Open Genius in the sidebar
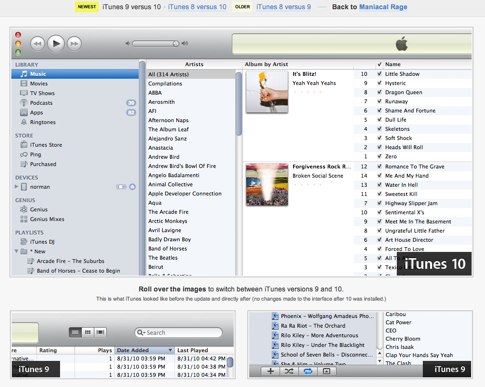Screen dimensions: 485x387 pyautogui.click(x=39, y=209)
